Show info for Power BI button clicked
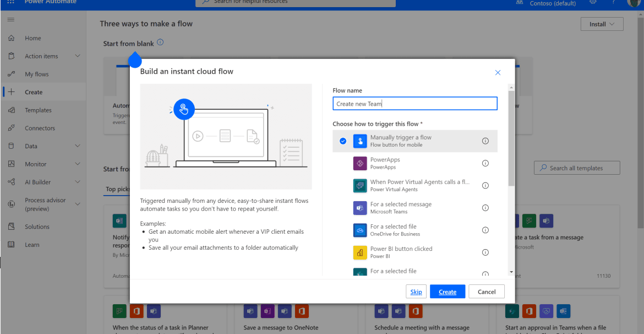Image resolution: width=644 pixels, height=334 pixels. (x=485, y=252)
